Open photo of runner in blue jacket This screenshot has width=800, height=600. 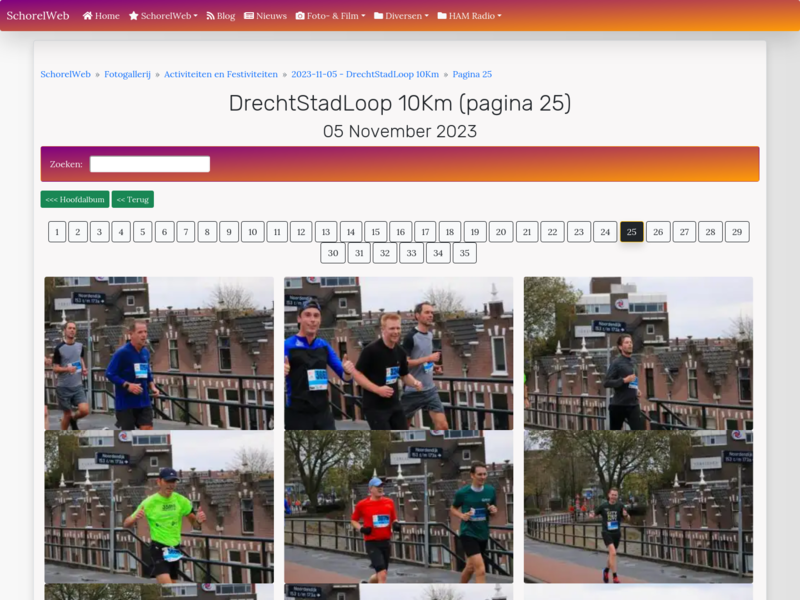tap(159, 353)
